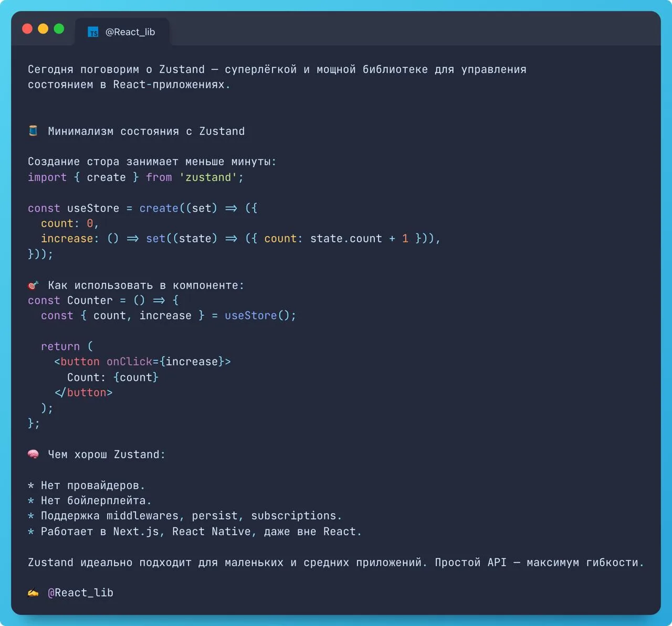Click the line beginning "increase: () => set"

241,239
